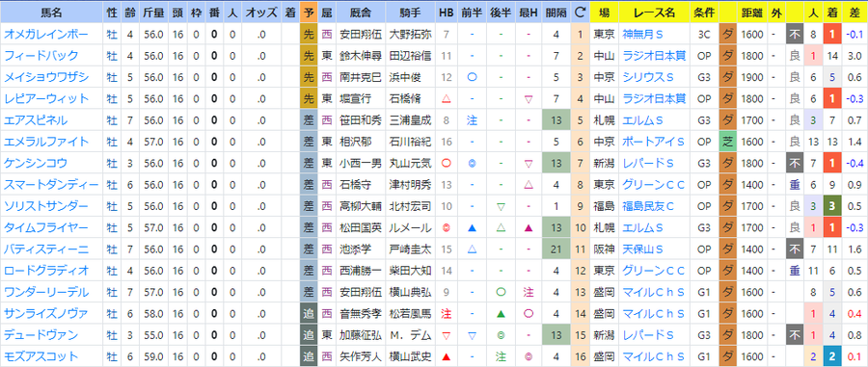Screen dimensions: 868x367
Task: Click the blue ▲ 前半 mark for タイムフライヤー
Action: pyautogui.click(x=473, y=227)
